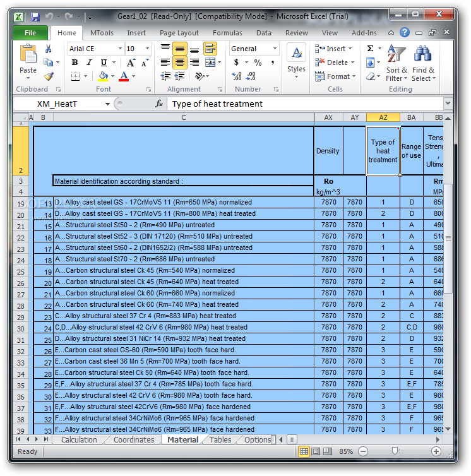Image resolution: width=471 pixels, height=476 pixels.
Task: Click the Format Painter brush icon
Action: tap(49, 76)
